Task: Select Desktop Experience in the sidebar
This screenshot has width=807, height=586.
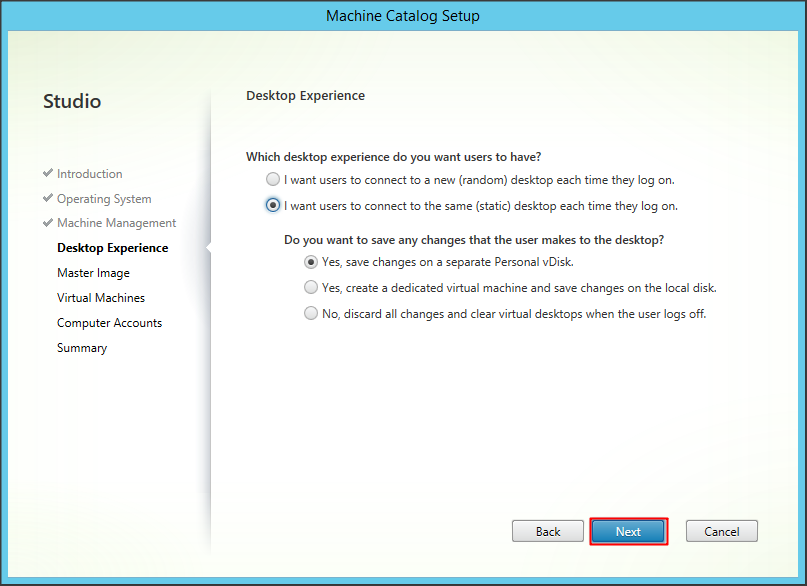Action: 112,248
